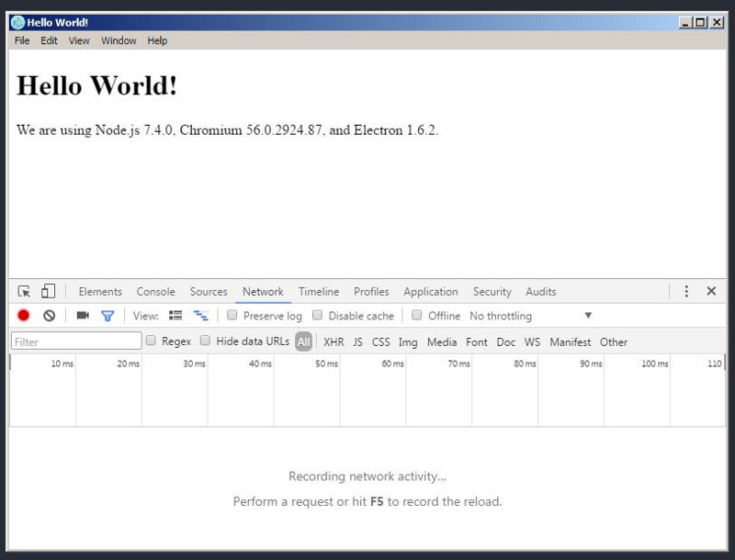Open the DevTools three-dot customize menu

[686, 292]
